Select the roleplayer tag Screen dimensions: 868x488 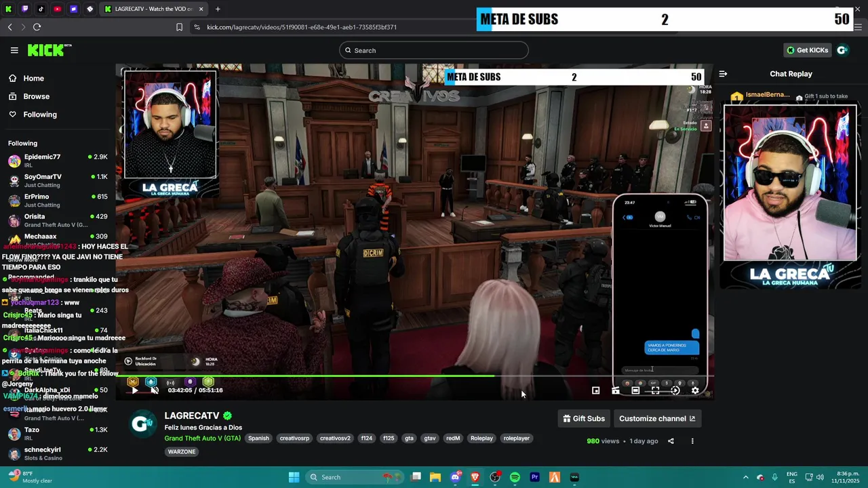(x=516, y=439)
